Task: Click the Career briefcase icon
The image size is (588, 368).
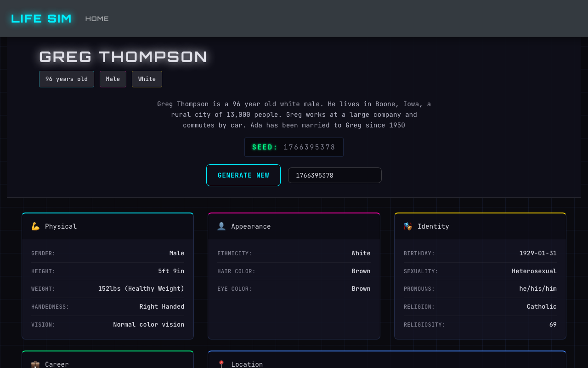Action: [35, 364]
